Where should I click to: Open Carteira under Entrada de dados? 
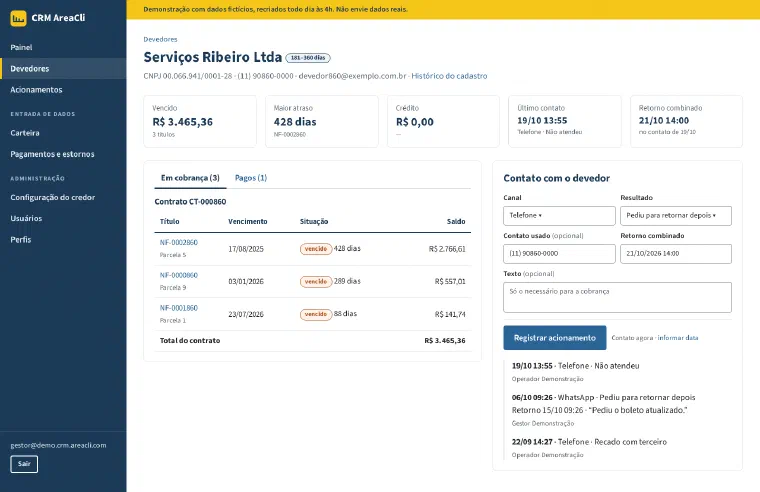(63, 133)
